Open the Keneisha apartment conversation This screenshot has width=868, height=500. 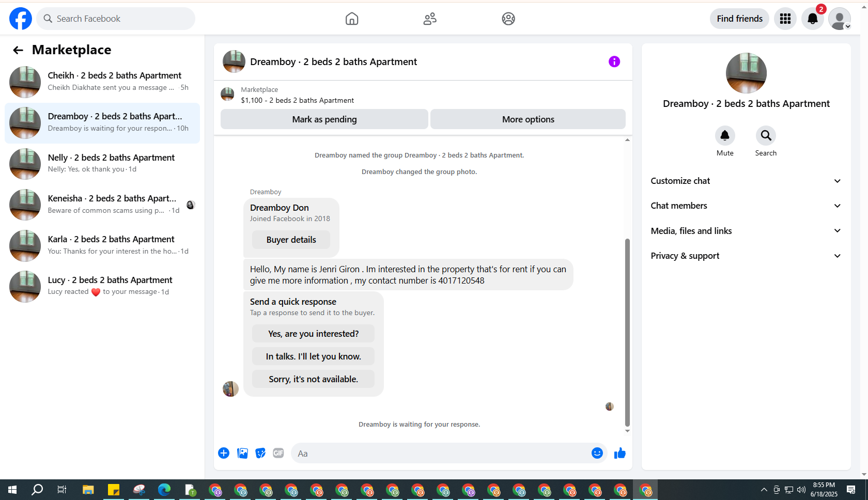(102, 205)
